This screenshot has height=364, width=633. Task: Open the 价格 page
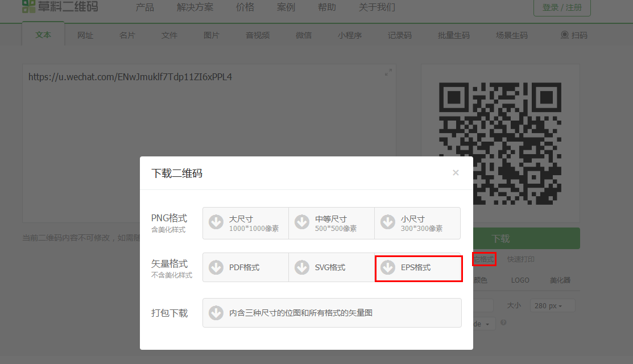click(x=245, y=7)
